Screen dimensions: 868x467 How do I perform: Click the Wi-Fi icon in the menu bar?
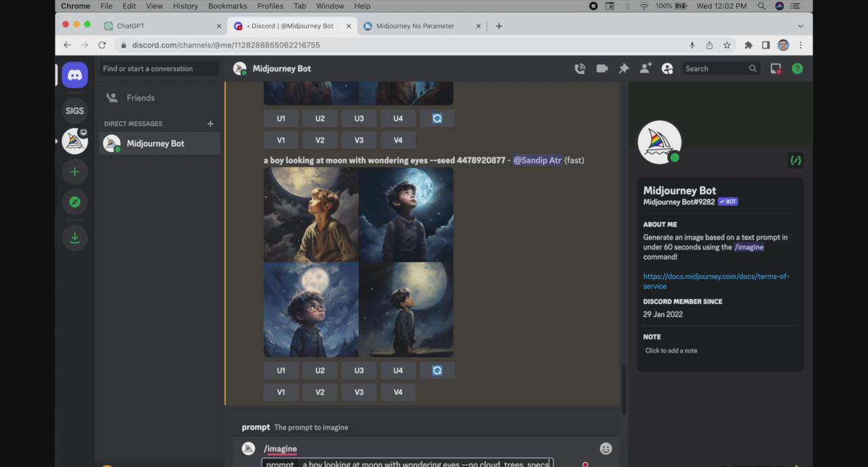click(x=643, y=6)
